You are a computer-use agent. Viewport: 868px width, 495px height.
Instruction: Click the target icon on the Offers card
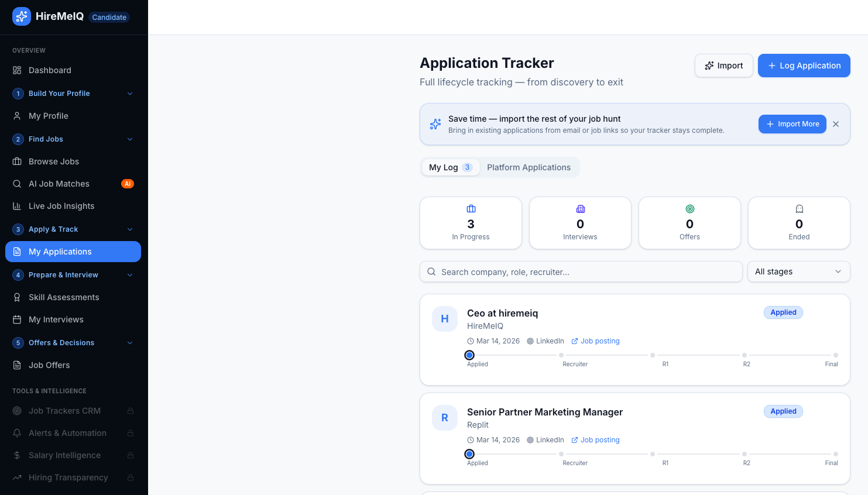(690, 209)
